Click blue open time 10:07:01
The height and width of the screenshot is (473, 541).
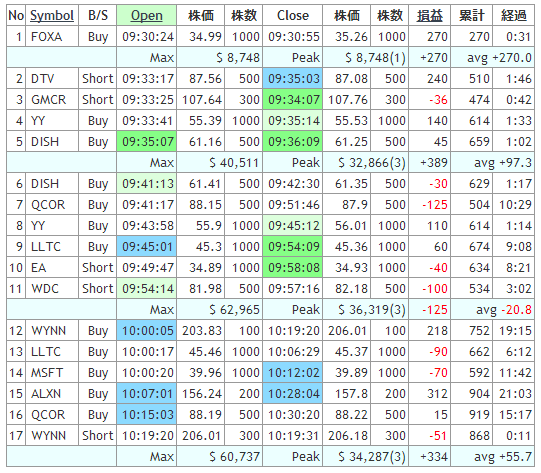[148, 394]
